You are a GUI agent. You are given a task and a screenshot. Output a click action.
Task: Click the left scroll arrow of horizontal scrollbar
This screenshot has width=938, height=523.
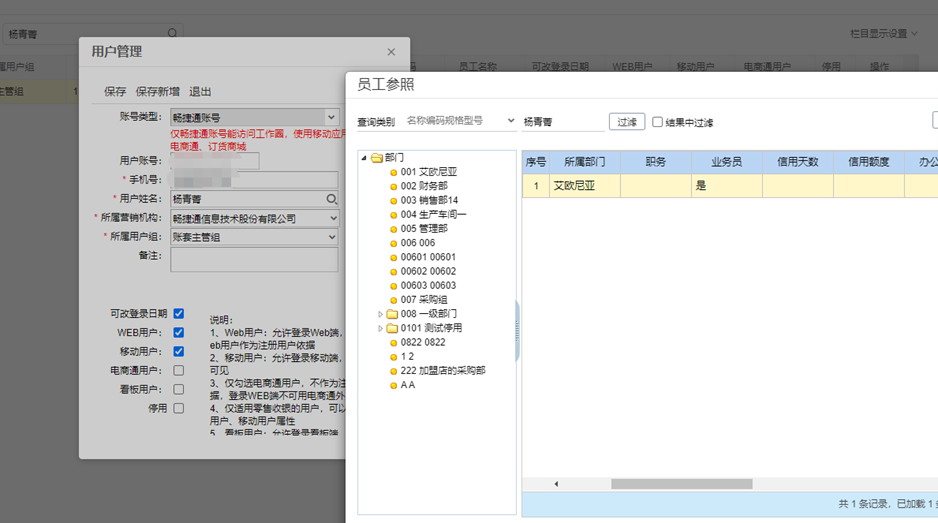(x=556, y=484)
